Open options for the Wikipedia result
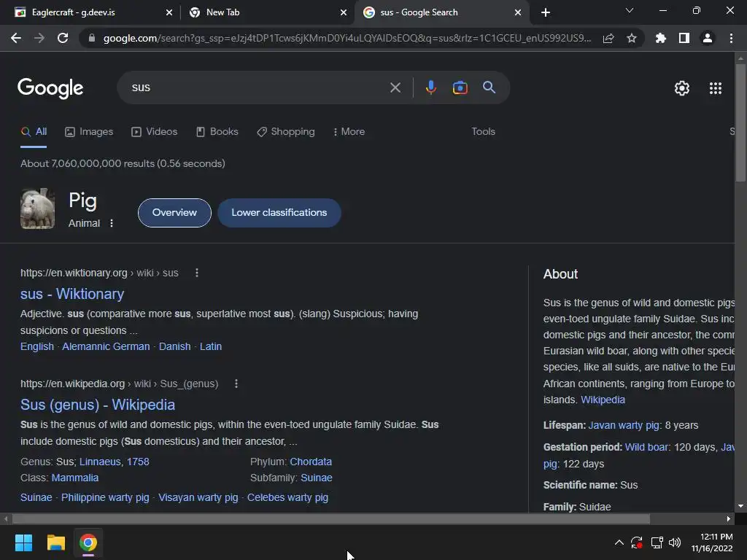The image size is (747, 560). click(236, 384)
